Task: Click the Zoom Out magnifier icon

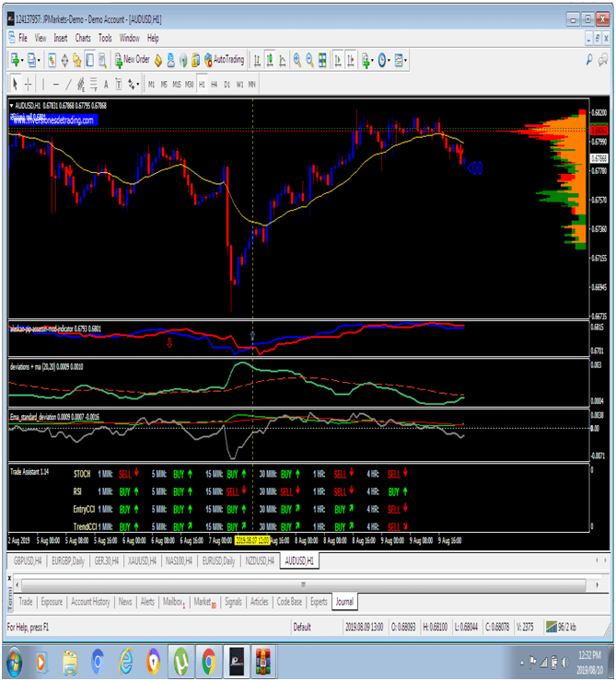Action: pos(311,60)
